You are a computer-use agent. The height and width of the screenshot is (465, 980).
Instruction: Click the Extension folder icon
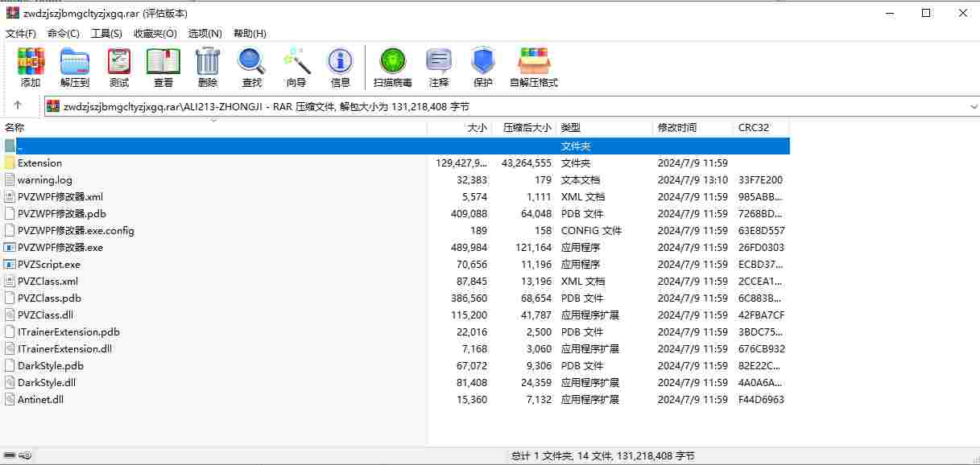tap(10, 163)
